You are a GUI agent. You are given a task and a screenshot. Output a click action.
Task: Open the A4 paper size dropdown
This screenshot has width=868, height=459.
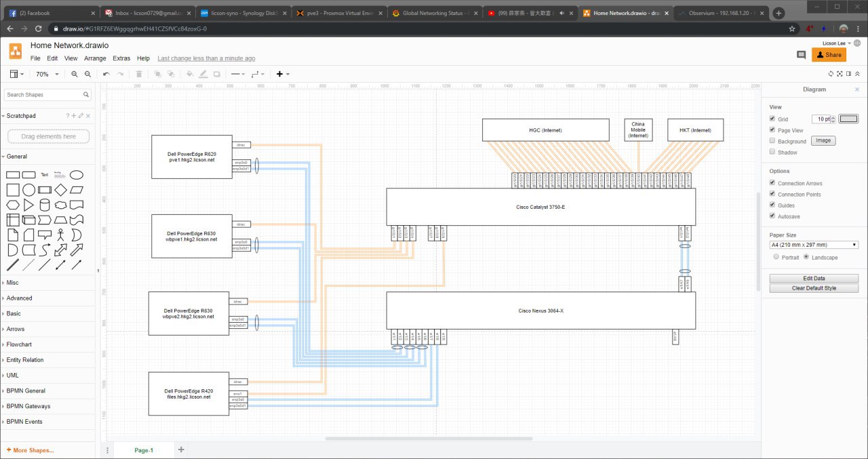(x=814, y=245)
